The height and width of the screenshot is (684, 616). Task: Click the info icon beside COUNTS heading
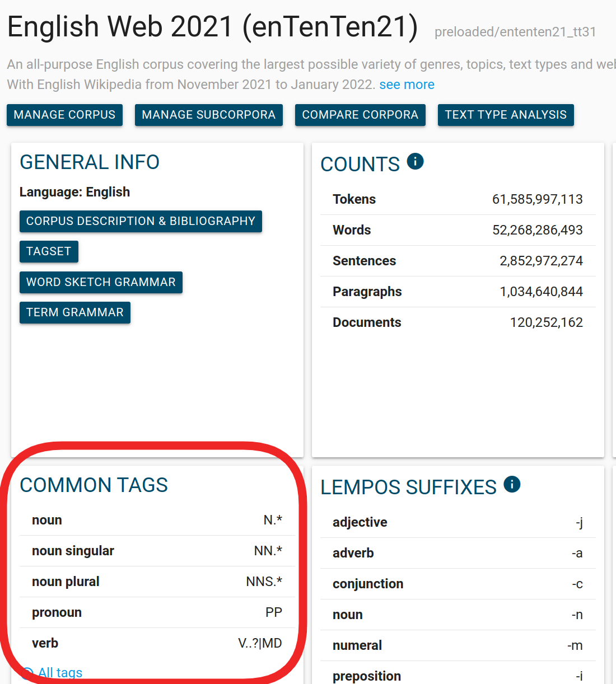point(415,162)
